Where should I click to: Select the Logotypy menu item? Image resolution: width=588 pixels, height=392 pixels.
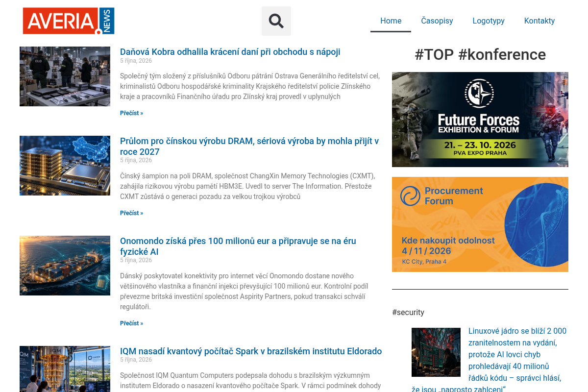489,21
